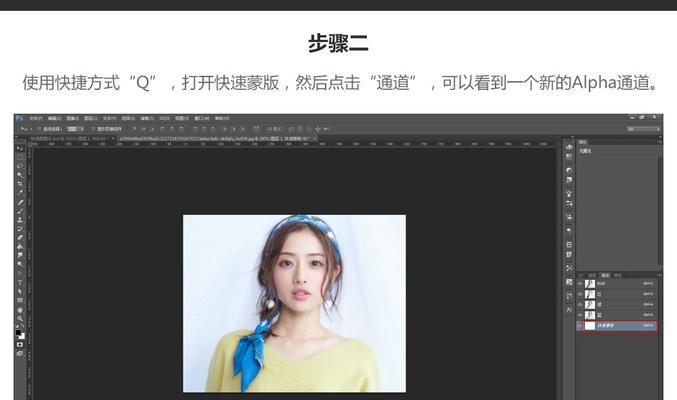
Task: Toggle visibility of the 红 (Red) channel
Action: pyautogui.click(x=580, y=294)
